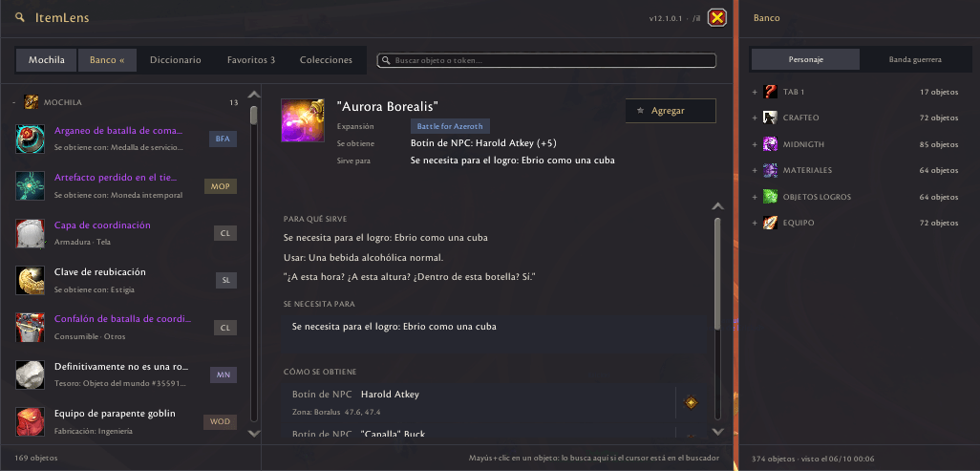Select Definitivamente no es una ro... name
Image resolution: width=980 pixels, height=471 pixels.
121,367
